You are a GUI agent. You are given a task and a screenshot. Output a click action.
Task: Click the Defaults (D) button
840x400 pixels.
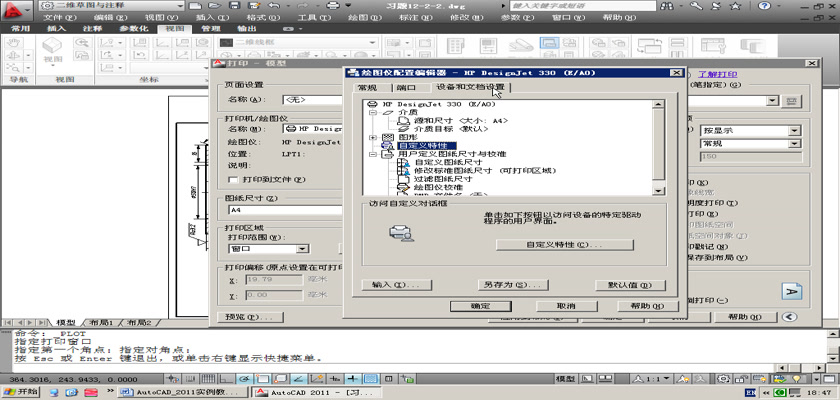click(630, 285)
